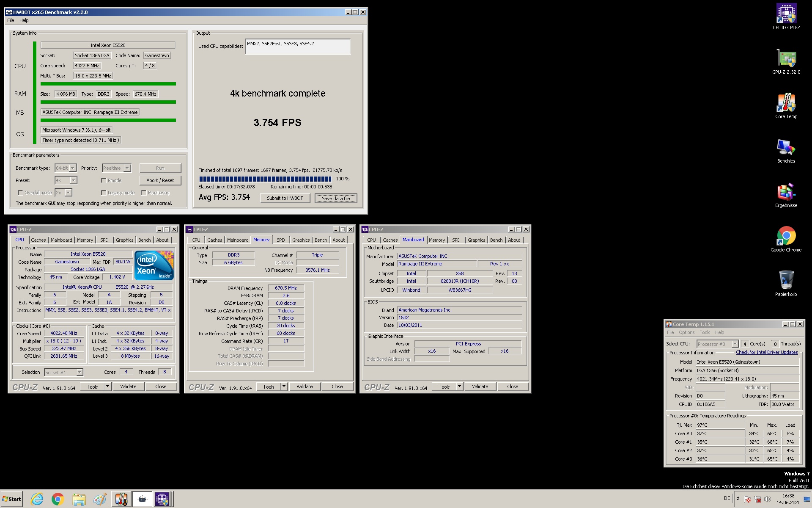This screenshot has width=812, height=508.
Task: Click BIOS Version 1502 field
Action: pos(460,317)
